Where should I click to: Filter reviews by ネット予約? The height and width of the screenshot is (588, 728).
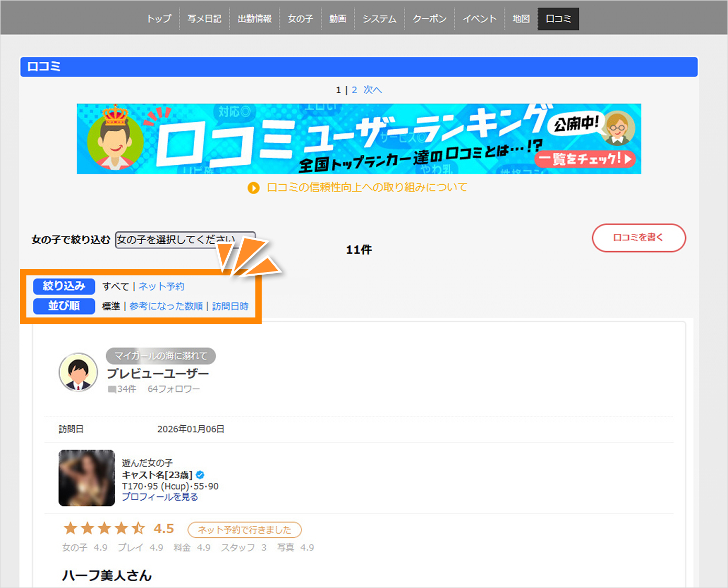tap(161, 287)
